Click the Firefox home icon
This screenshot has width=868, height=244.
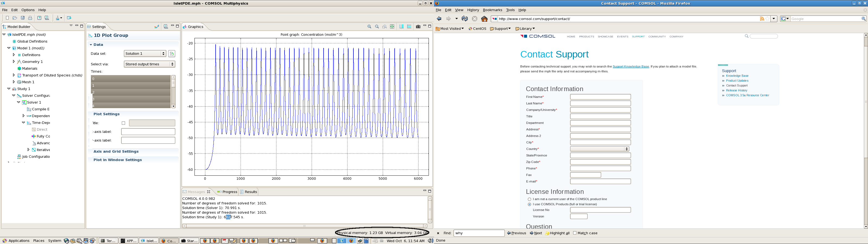tap(484, 19)
